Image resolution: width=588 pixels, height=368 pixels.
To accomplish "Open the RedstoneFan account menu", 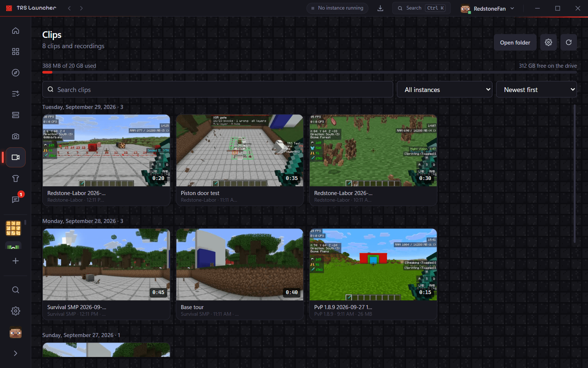I will tap(487, 8).
